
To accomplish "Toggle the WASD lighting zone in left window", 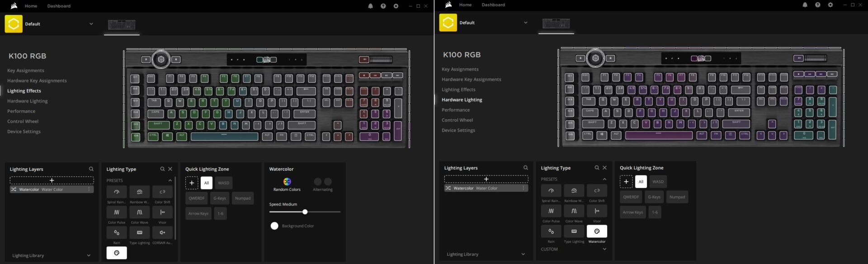I will [x=223, y=183].
